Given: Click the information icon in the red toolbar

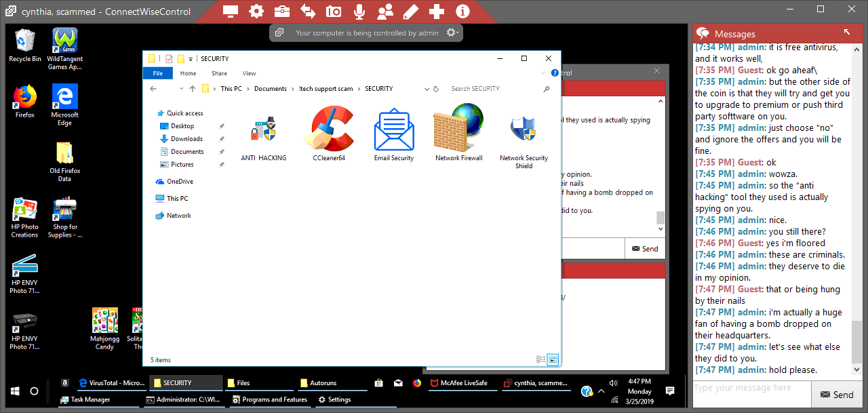Looking at the screenshot, I should (462, 12).
